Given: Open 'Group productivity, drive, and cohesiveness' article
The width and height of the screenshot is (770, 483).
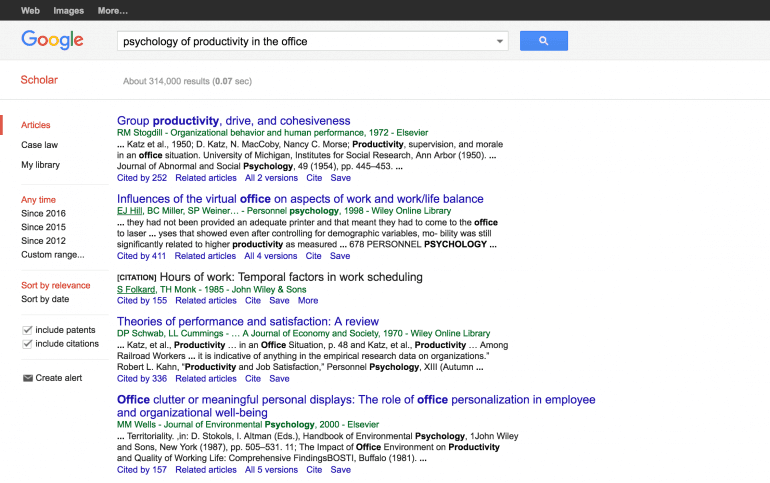Looking at the screenshot, I should [233, 121].
